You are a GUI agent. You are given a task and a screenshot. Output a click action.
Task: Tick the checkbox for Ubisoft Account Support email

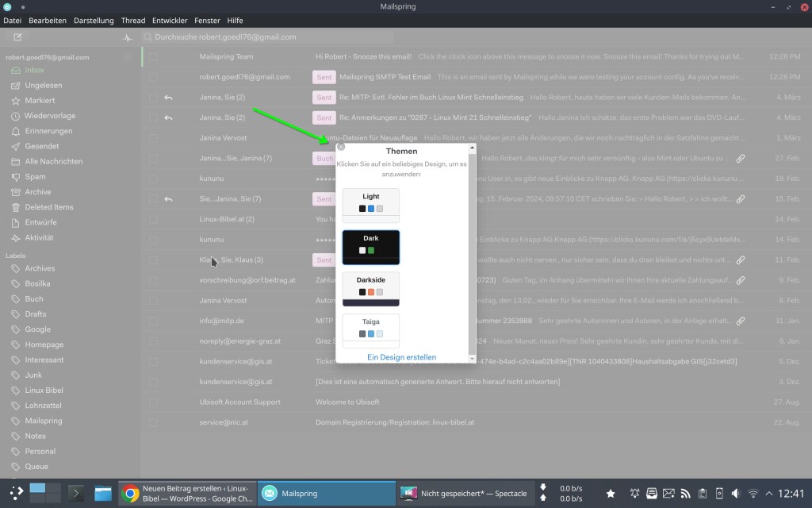(x=153, y=402)
